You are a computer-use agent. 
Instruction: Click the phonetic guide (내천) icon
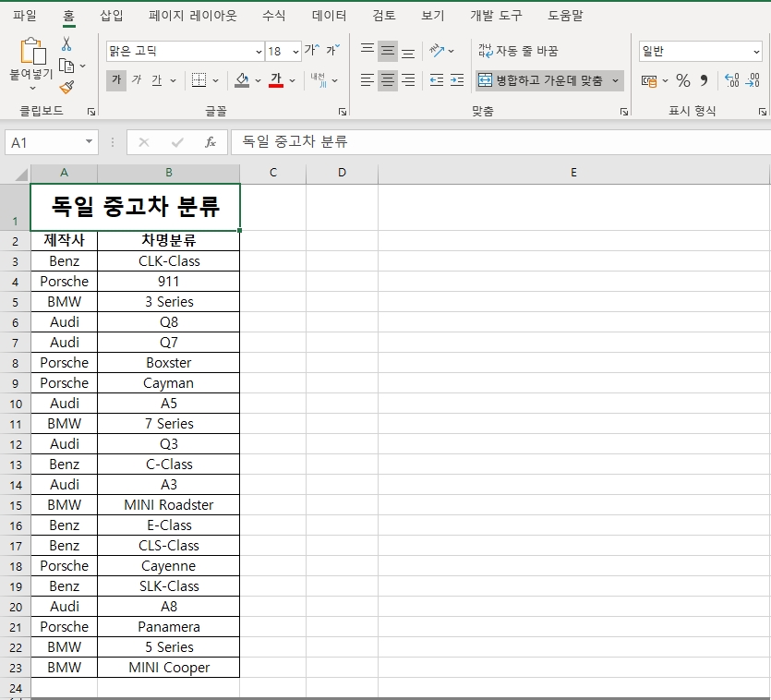(x=319, y=80)
